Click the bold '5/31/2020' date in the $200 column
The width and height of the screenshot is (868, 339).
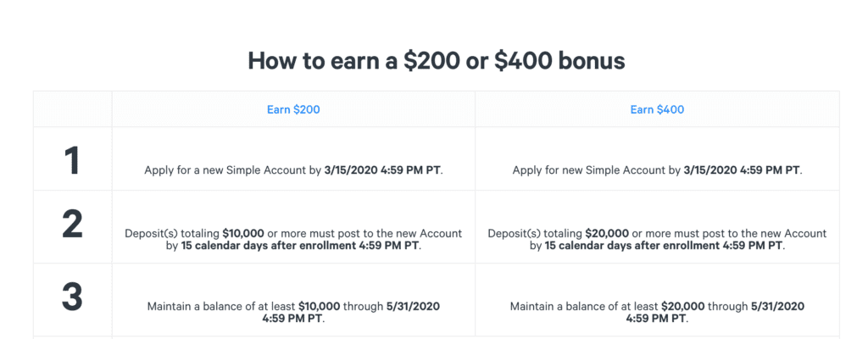point(413,306)
